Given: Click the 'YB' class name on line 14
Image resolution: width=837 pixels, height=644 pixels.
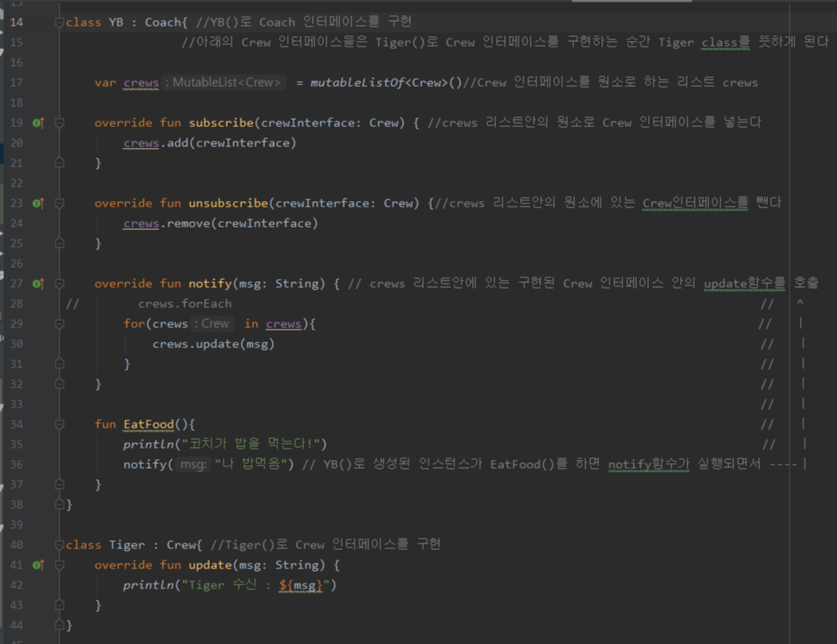Looking at the screenshot, I should click(116, 23).
